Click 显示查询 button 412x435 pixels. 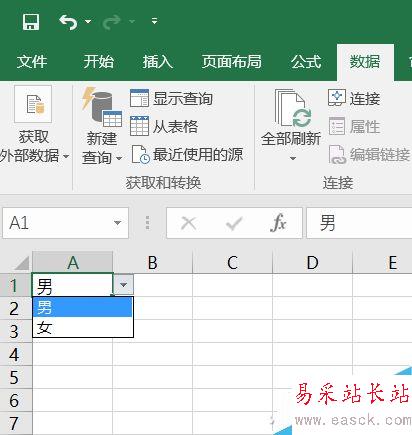pyautogui.click(x=171, y=98)
